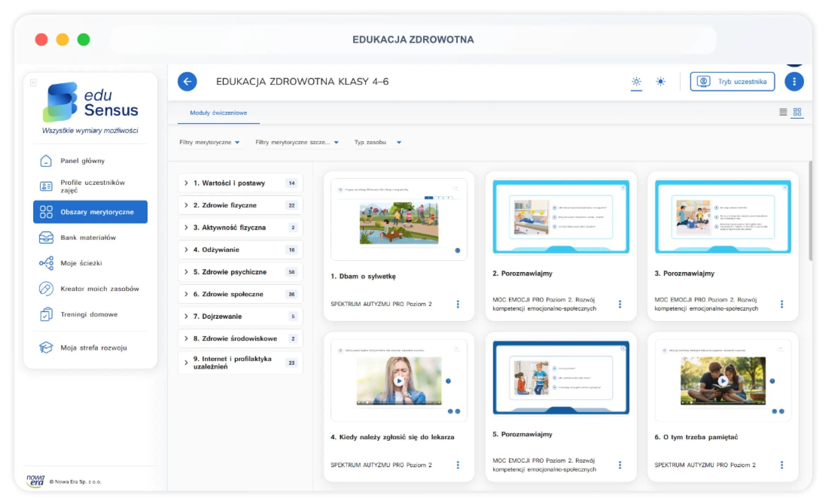Image resolution: width=827 pixels, height=504 pixels.
Task: Open thumbnail of 1. Dbam o sylwetkę
Action: [399, 219]
